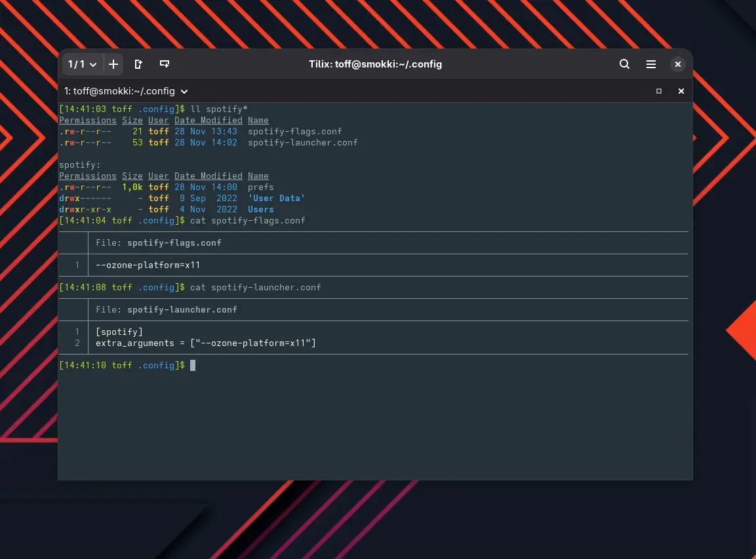This screenshot has height=559, width=756.
Task: Place cursor at the terminal prompt cursor
Action: pos(193,365)
